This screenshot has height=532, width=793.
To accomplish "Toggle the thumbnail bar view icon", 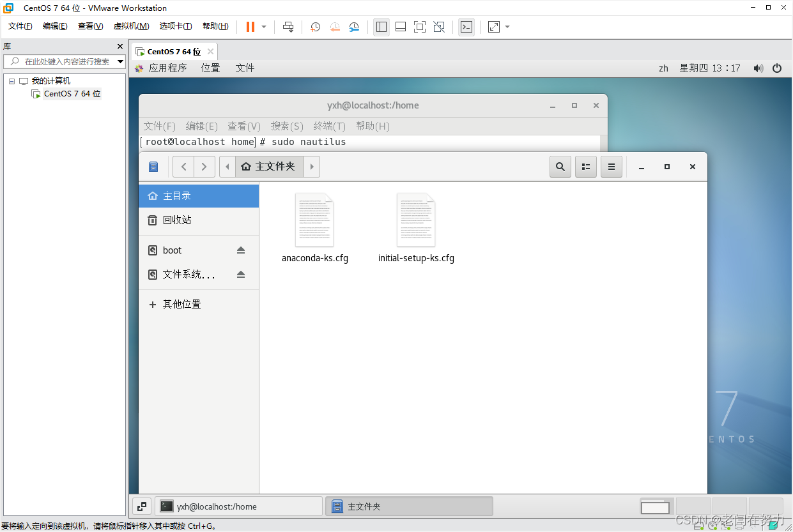I will (x=401, y=27).
